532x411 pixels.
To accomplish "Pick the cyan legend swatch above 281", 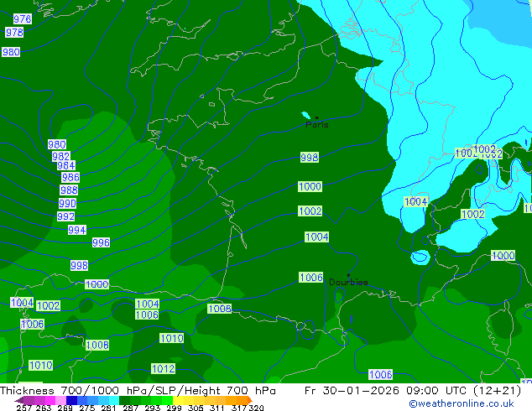I will click(x=114, y=400).
